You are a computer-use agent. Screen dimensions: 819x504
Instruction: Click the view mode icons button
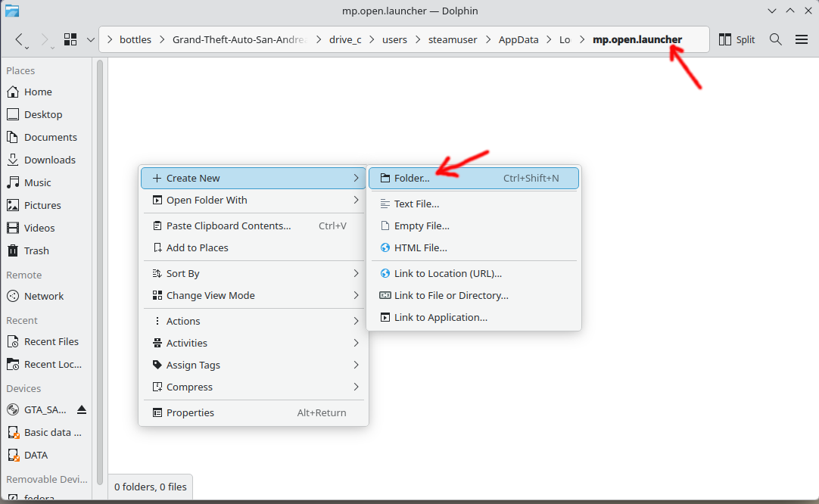[x=70, y=39]
